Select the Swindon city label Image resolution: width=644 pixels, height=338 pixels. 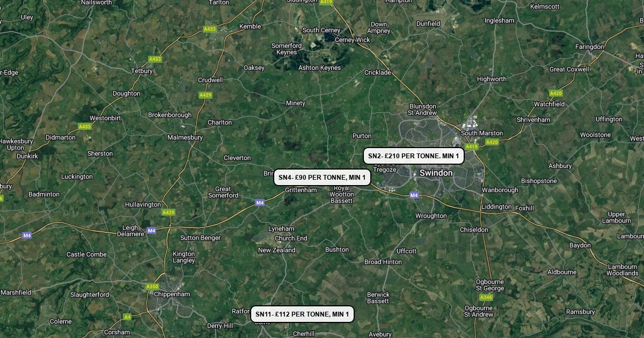click(436, 173)
